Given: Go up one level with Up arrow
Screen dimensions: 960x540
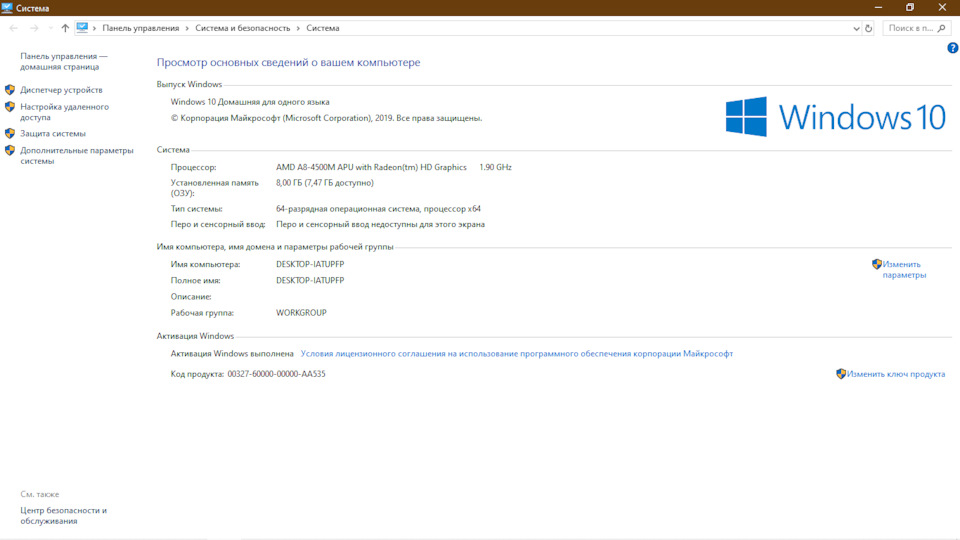Looking at the screenshot, I should (x=65, y=28).
